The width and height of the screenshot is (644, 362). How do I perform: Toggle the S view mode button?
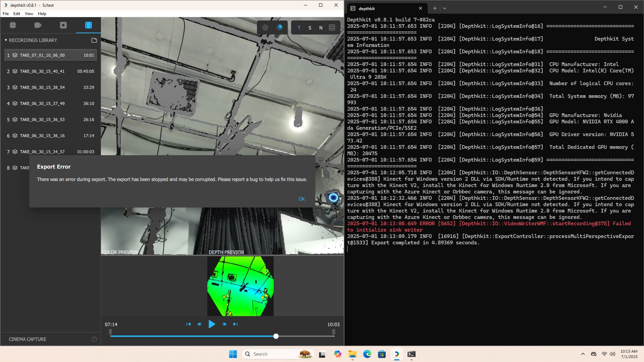click(310, 28)
